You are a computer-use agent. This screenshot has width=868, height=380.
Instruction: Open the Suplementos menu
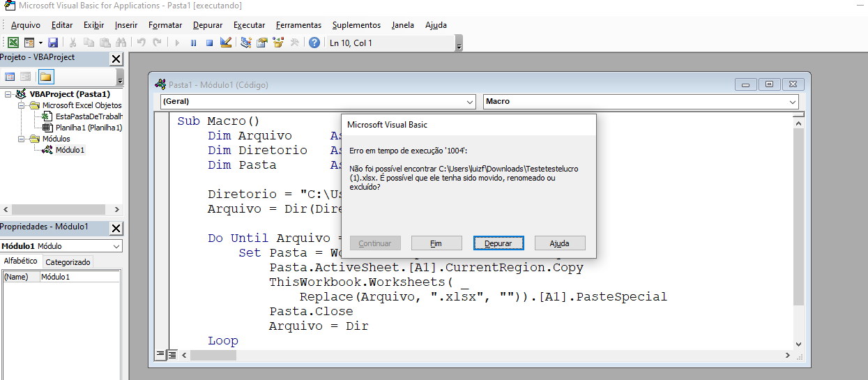tap(356, 25)
